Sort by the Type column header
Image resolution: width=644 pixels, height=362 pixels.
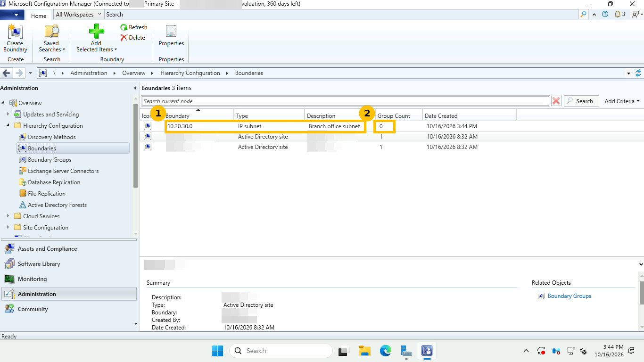pyautogui.click(x=269, y=115)
